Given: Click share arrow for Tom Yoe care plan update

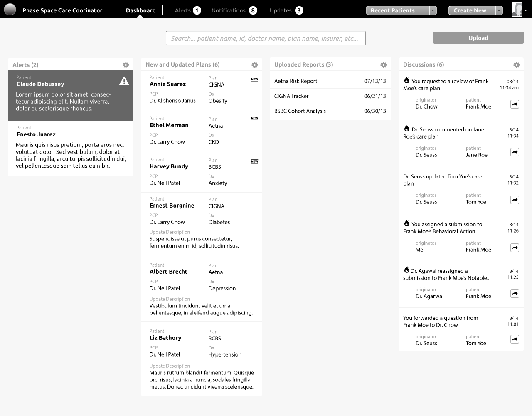Looking at the screenshot, I should coord(515,200).
